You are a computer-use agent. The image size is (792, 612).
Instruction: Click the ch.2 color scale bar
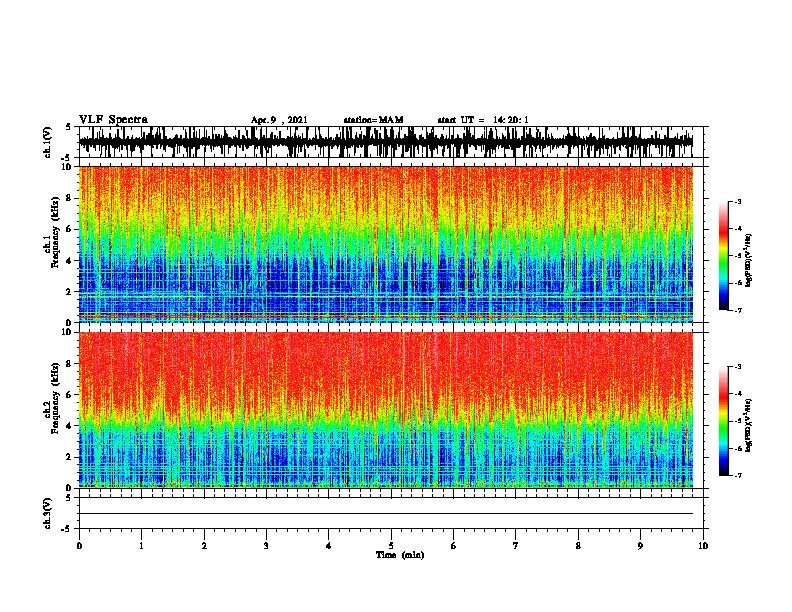[x=724, y=421]
